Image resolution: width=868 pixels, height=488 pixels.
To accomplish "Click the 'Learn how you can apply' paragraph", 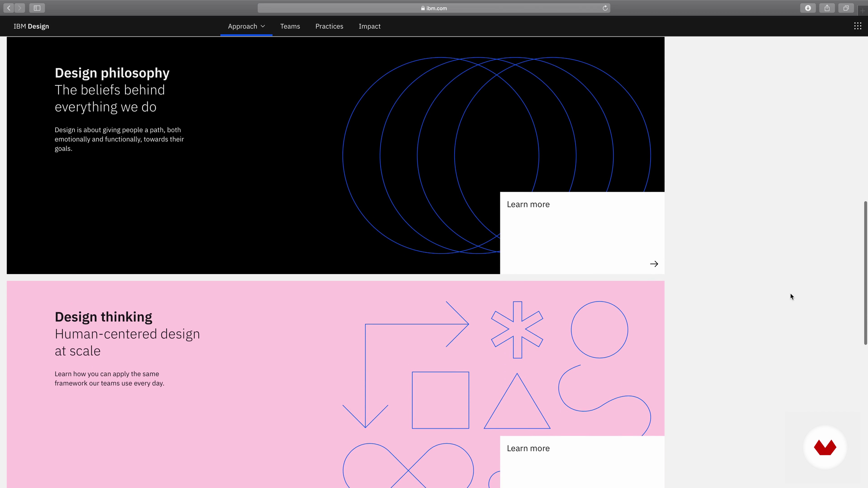I will point(109,379).
